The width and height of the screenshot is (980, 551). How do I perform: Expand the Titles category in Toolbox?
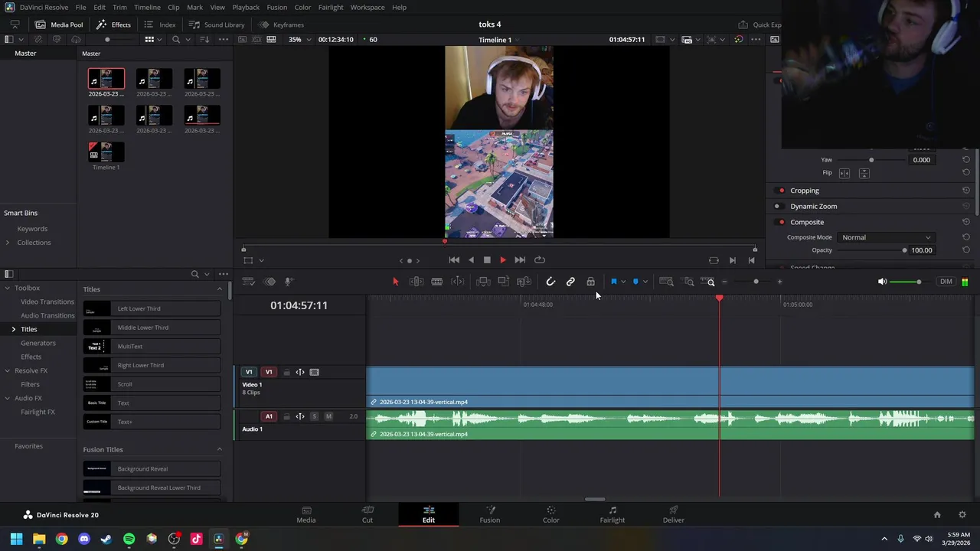(x=13, y=329)
